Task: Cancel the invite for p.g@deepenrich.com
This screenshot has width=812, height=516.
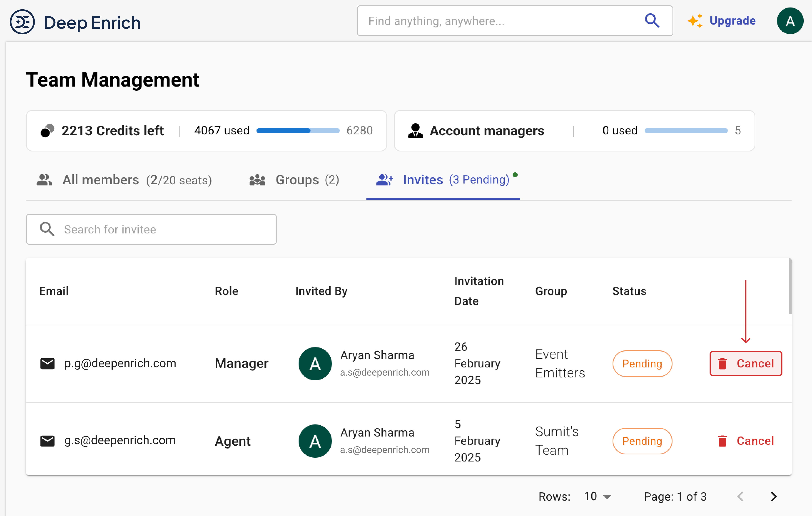Action: 746,364
